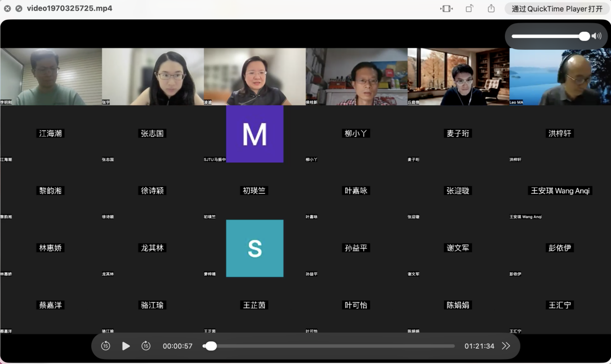Enter full screen with the expand icon

pos(19,9)
